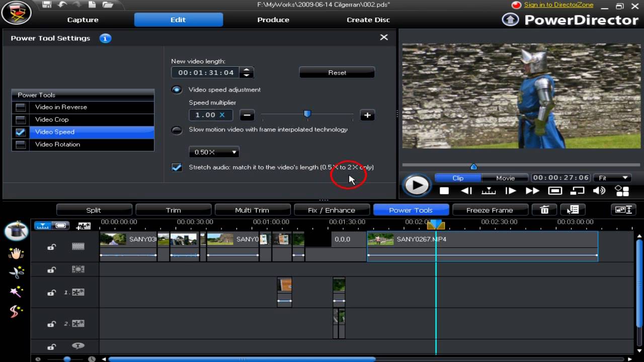Viewport: 644px width, 362px height.
Task: Switch to the Create Disc tab
Action: pos(368,20)
